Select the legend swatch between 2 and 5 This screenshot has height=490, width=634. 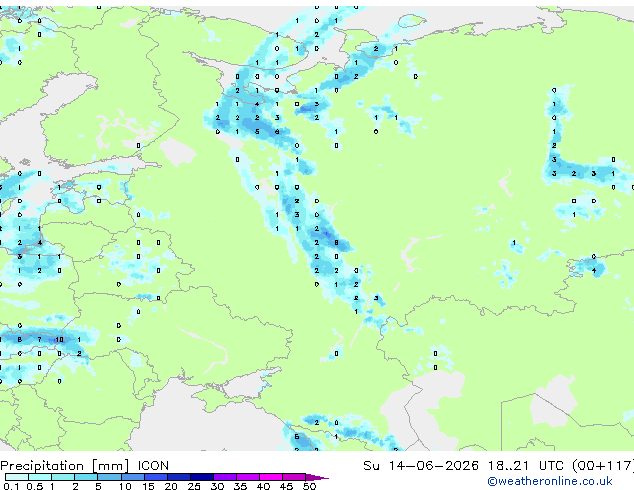tap(86, 477)
